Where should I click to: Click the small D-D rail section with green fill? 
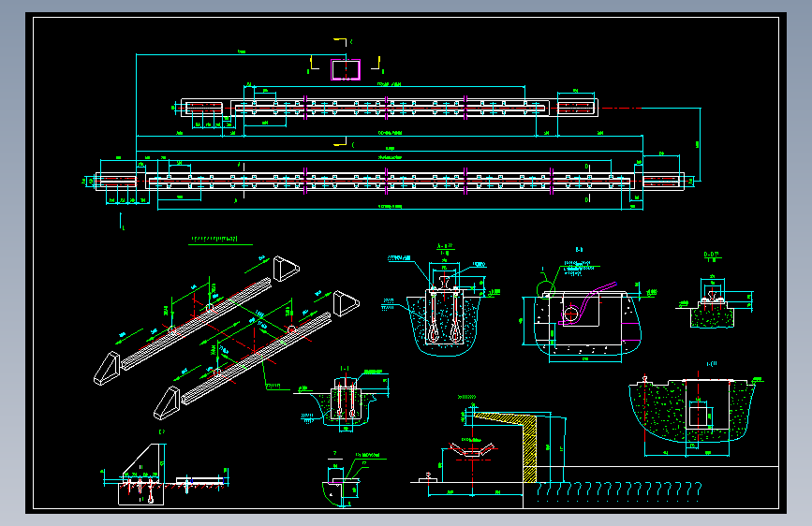point(712,310)
